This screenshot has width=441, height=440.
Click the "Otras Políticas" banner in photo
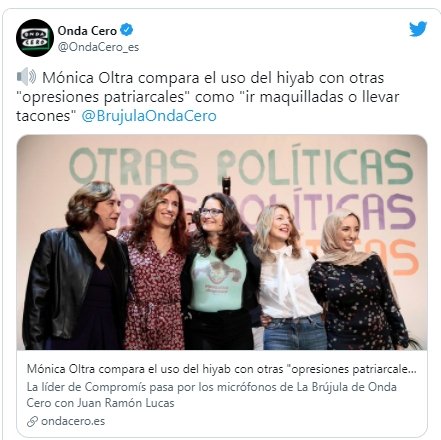(242, 167)
